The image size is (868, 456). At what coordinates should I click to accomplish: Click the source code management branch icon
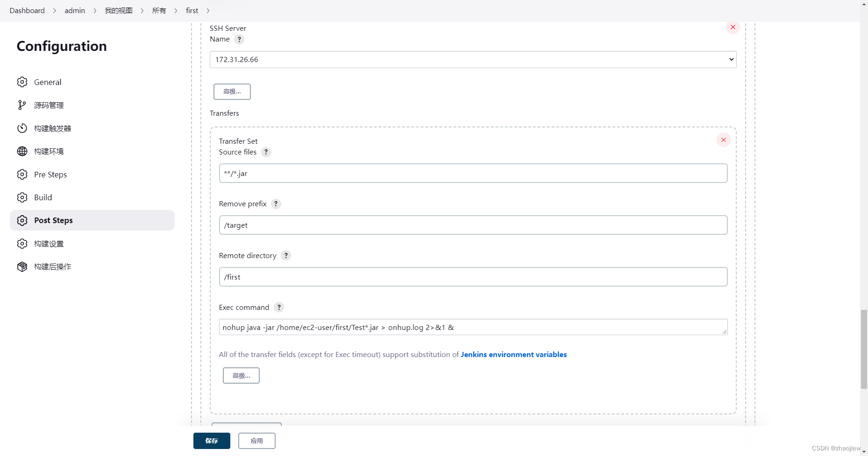coord(22,105)
